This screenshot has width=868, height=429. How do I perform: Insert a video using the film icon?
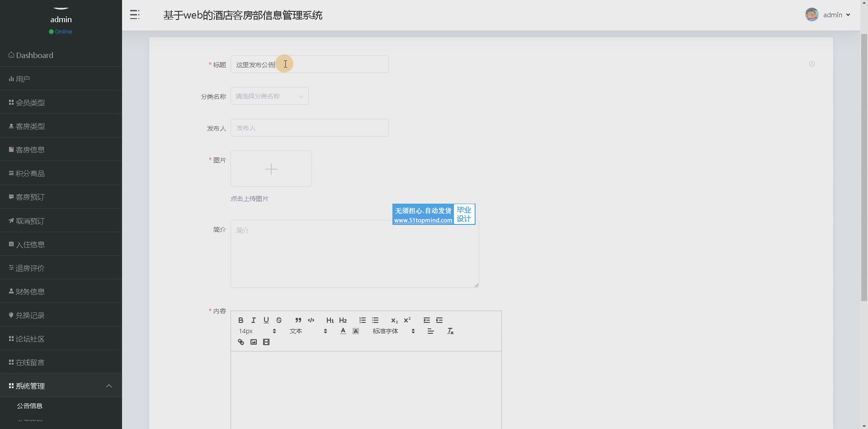[266, 342]
